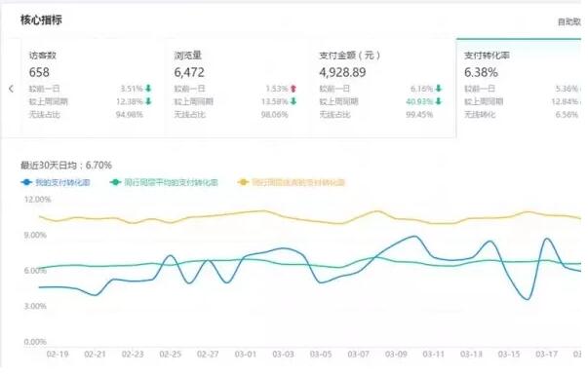Click the 98.06% wireless share value
Image resolution: width=588 pixels, height=375 pixels.
[275, 114]
